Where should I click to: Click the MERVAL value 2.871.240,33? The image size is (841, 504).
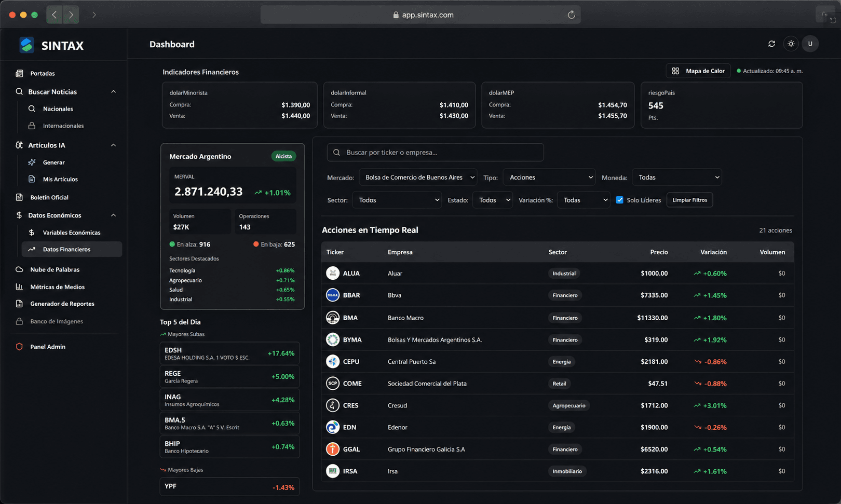pyautogui.click(x=208, y=192)
